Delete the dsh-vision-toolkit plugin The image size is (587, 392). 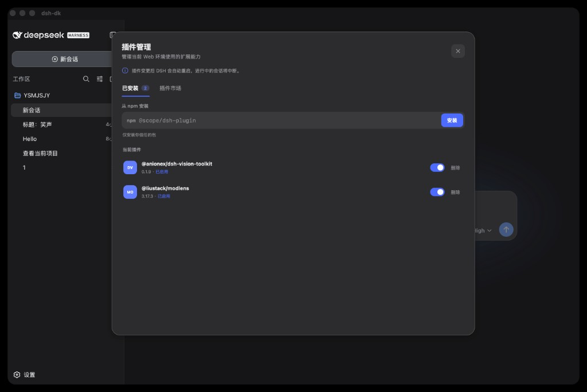click(455, 168)
